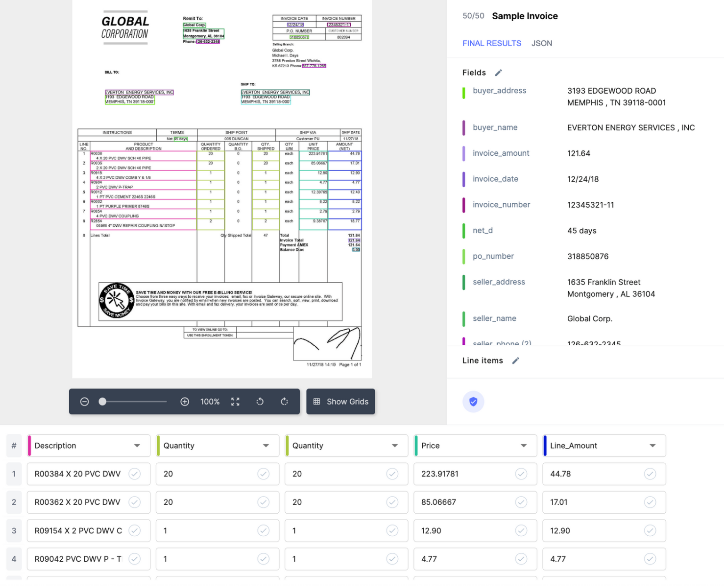The width and height of the screenshot is (724, 588).
Task: Open the Line_Amount column dropdown
Action: (x=652, y=445)
